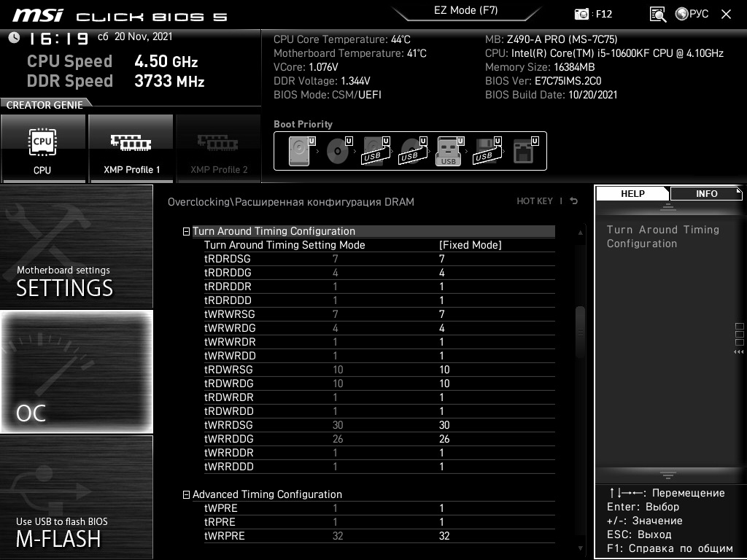Open the HOT KEY menu

point(535,201)
